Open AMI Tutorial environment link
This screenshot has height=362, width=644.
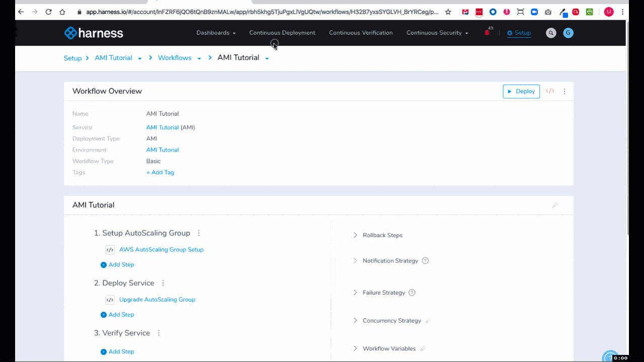tap(163, 150)
